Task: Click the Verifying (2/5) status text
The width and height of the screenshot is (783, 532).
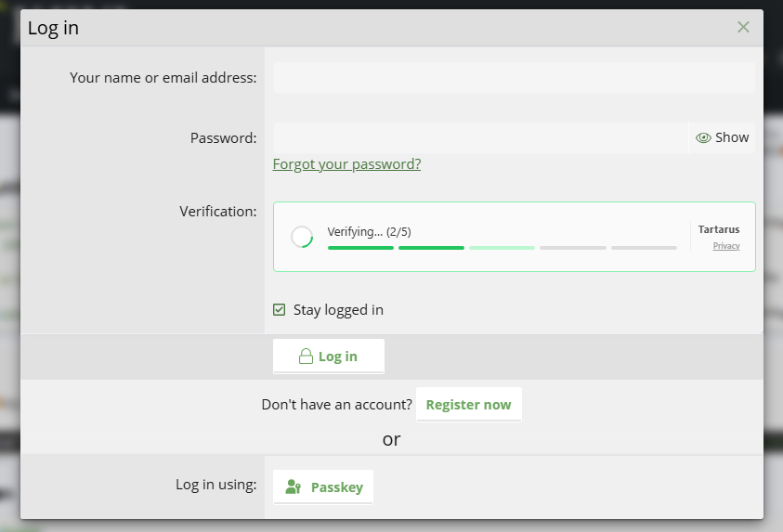Action: coord(369,232)
